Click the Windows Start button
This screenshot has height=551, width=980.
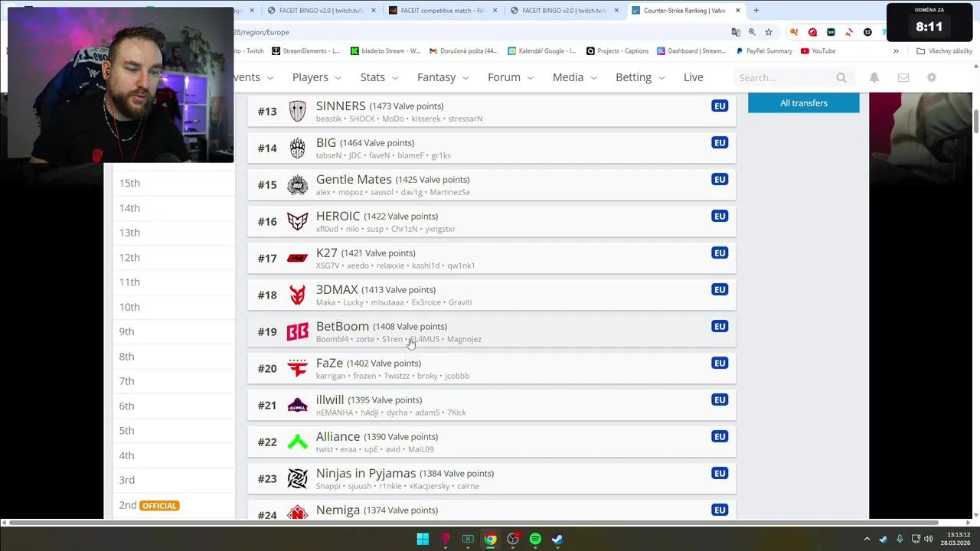[423, 539]
